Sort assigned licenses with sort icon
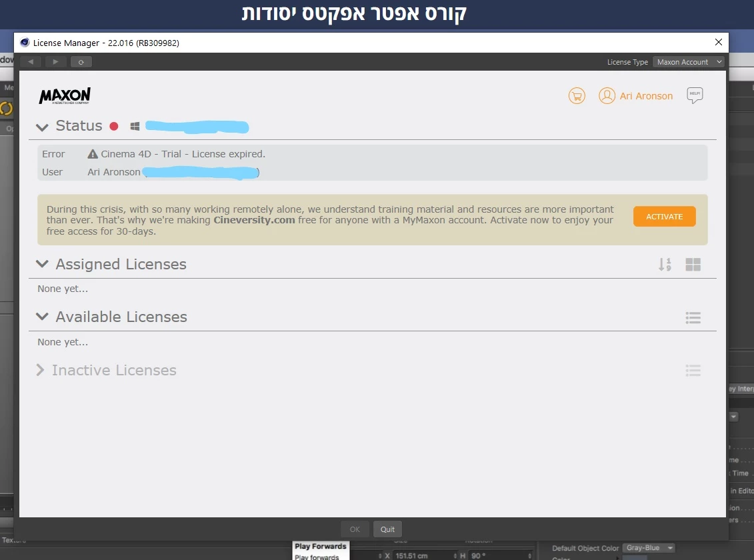The image size is (754, 560). 665,265
